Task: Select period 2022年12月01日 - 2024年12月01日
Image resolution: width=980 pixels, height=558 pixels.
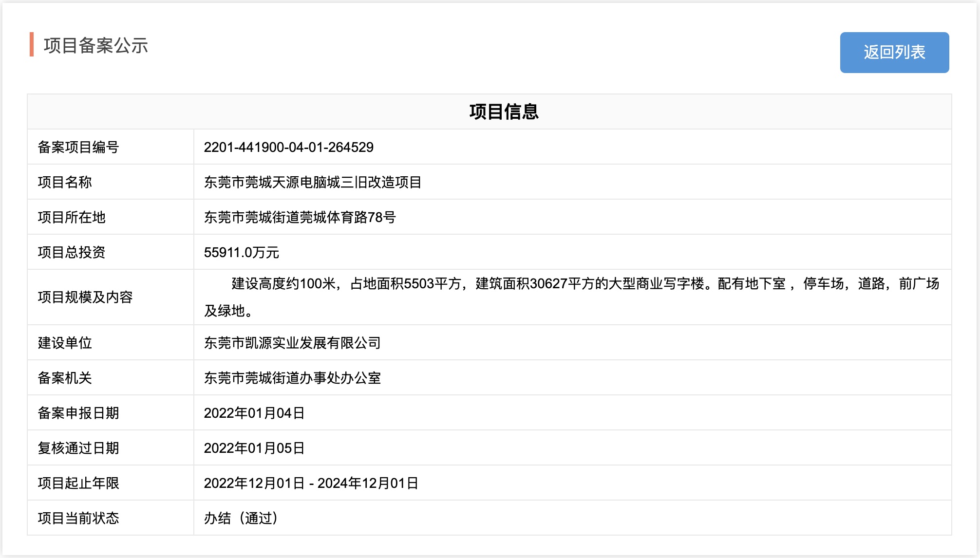Action: 311,483
